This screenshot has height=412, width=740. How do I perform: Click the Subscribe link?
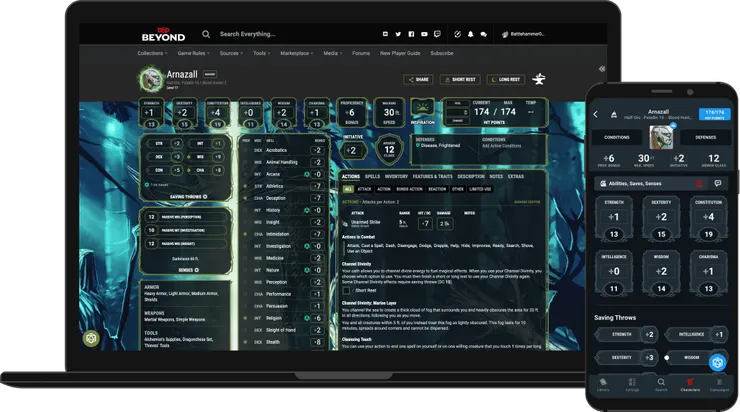point(442,53)
